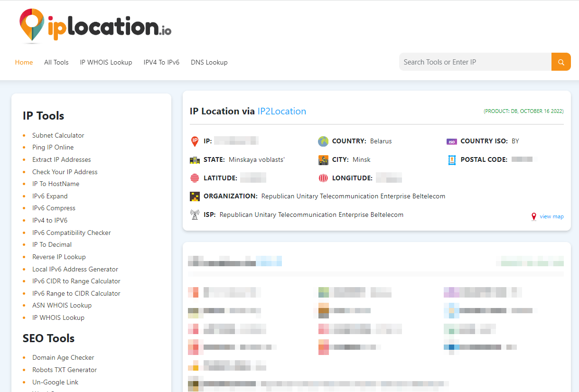The image size is (579, 392).
Task: Click the ISP value Beltelecom text
Action: point(312,215)
